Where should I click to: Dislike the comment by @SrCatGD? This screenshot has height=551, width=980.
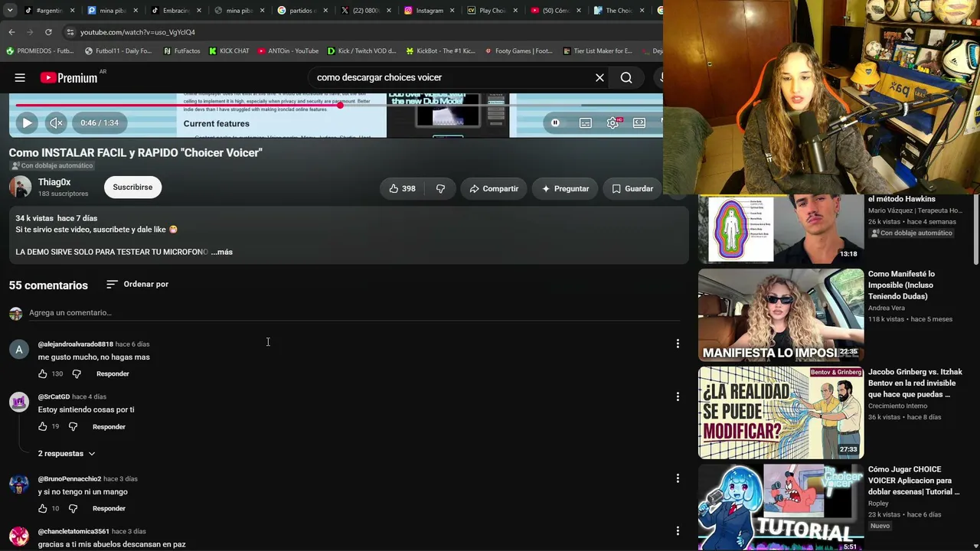click(73, 426)
